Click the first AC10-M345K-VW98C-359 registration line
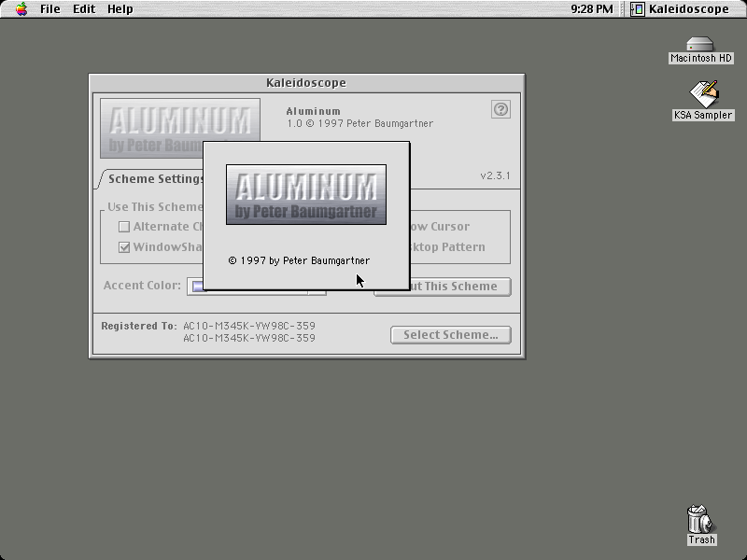Image resolution: width=747 pixels, height=560 pixels. pyautogui.click(x=249, y=326)
